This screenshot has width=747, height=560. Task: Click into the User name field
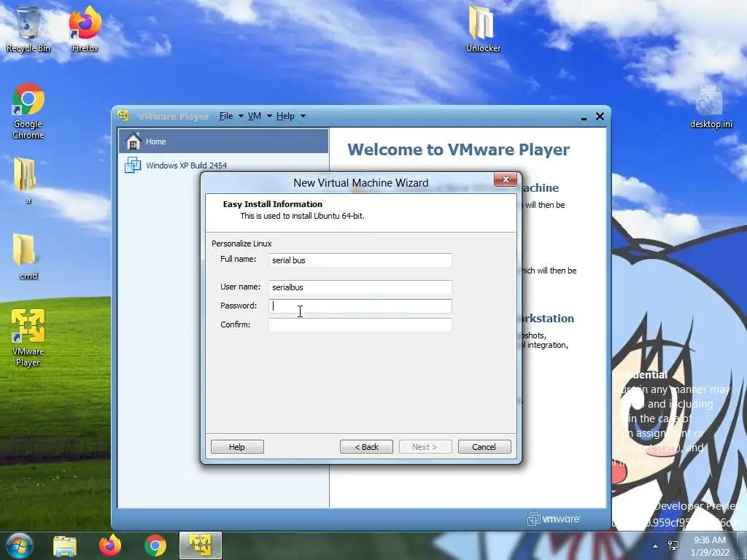point(360,287)
